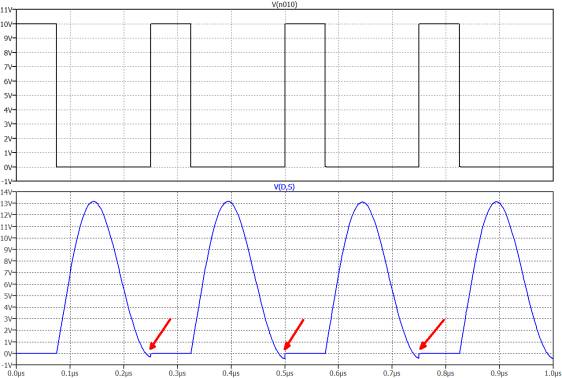Click the 13V label on V(D,S) axis

[x=6, y=204]
